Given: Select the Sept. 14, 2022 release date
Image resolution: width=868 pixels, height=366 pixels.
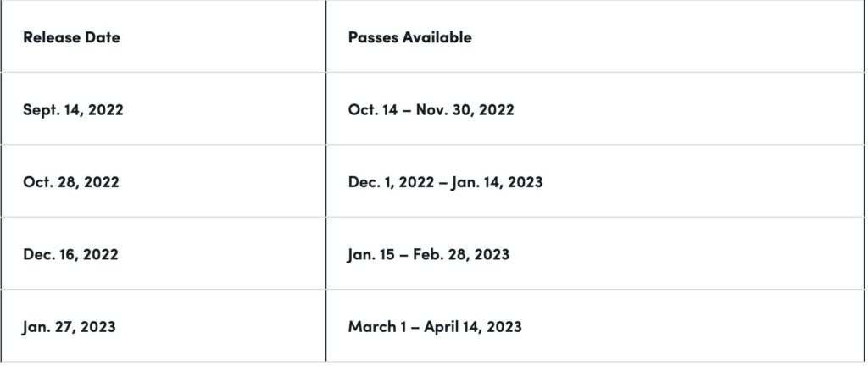Looking at the screenshot, I should click(73, 109).
